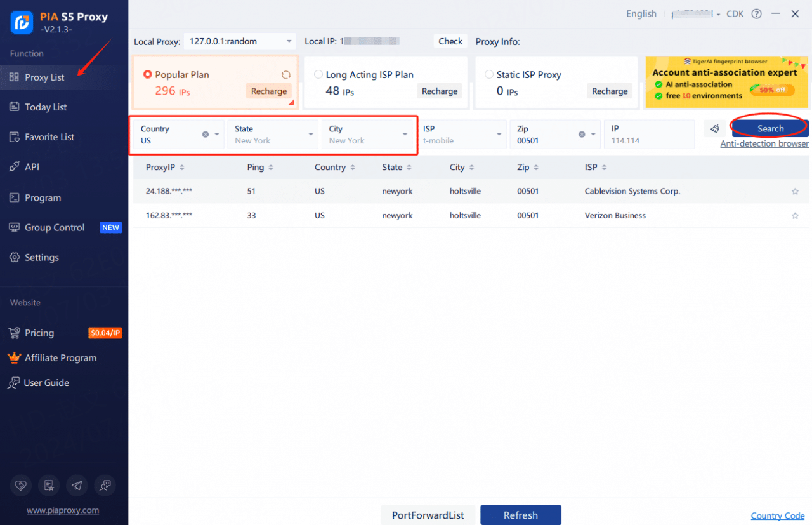Click the blue Search button
The height and width of the screenshot is (525, 812).
click(770, 128)
